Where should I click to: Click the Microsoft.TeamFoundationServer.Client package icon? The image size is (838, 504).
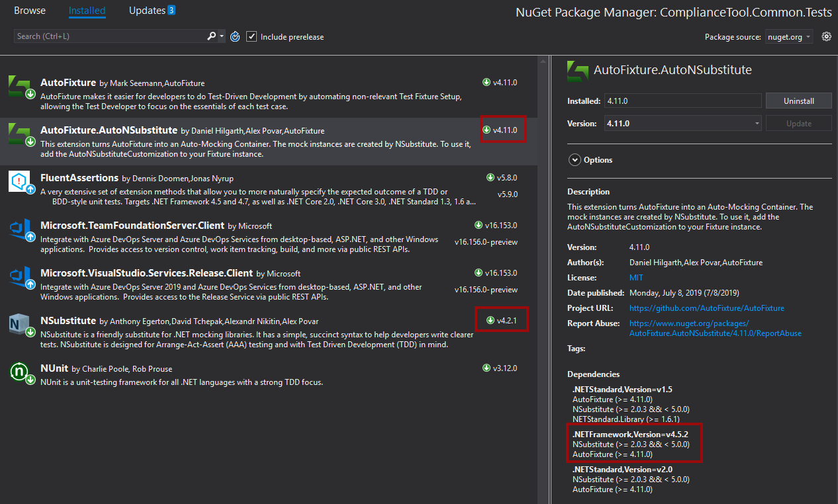21,230
